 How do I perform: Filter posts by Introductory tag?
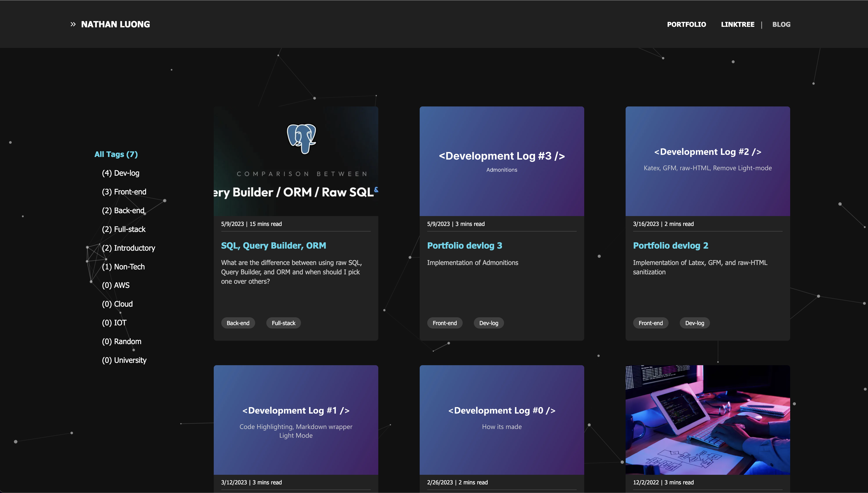pyautogui.click(x=128, y=248)
